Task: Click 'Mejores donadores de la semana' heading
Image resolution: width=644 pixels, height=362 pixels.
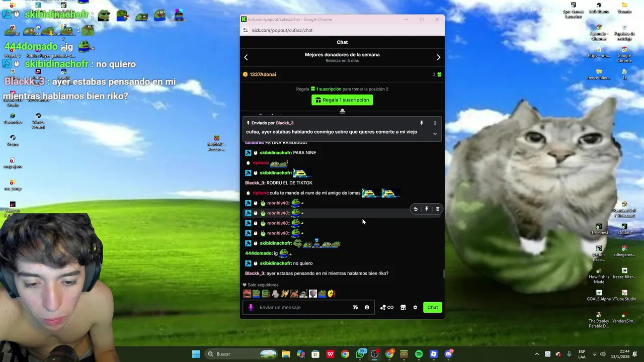Action: pyautogui.click(x=342, y=54)
